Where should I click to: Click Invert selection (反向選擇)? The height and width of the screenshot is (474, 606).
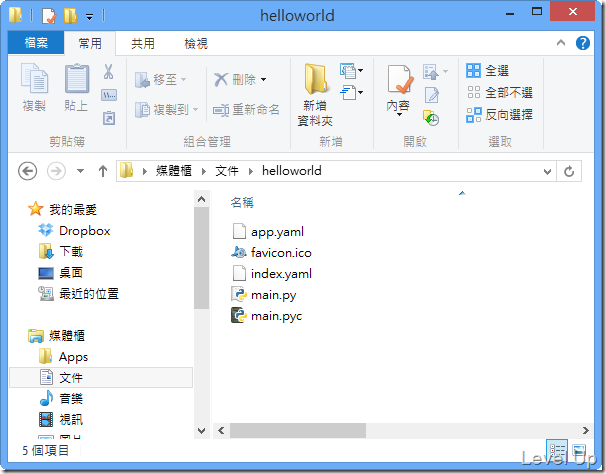tap(499, 114)
